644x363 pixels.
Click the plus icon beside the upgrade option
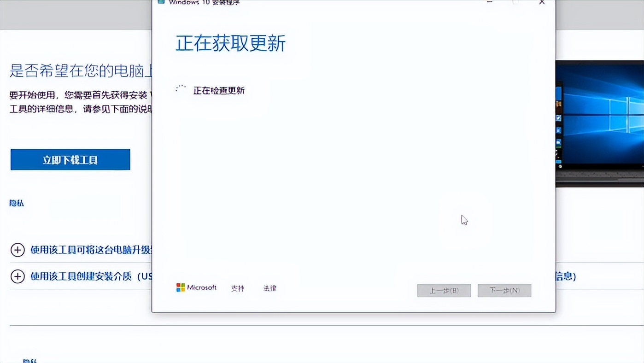click(x=18, y=250)
